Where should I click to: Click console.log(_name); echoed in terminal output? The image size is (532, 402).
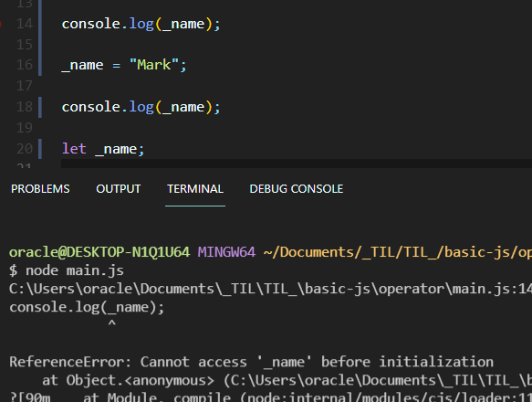(87, 308)
